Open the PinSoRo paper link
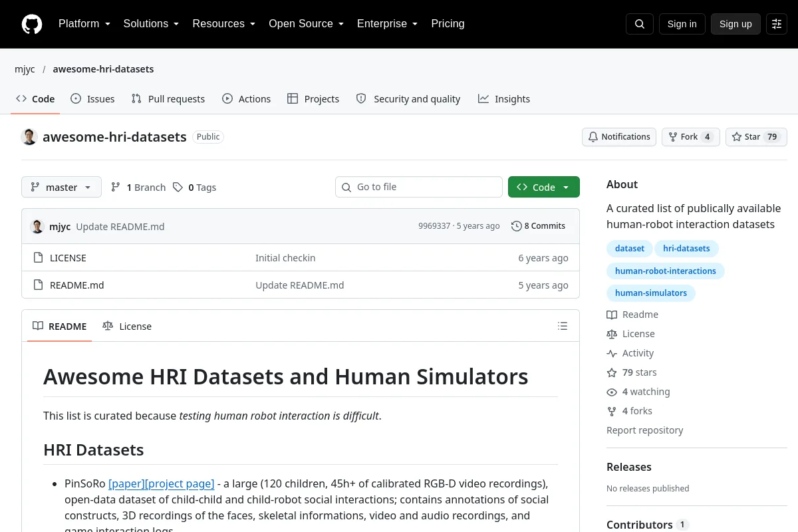Image resolution: width=798 pixels, height=532 pixels. [x=126, y=483]
